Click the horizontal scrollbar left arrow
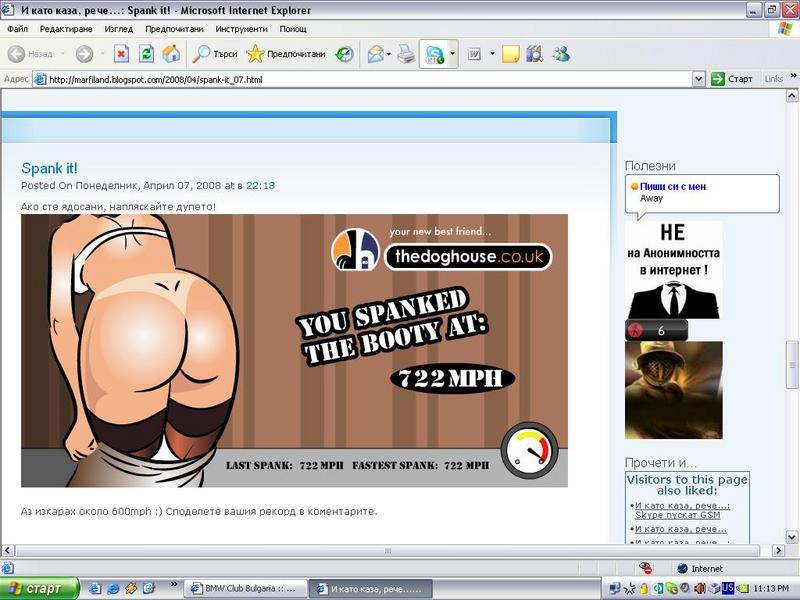Image resolution: width=800 pixels, height=600 pixels. click(8, 551)
